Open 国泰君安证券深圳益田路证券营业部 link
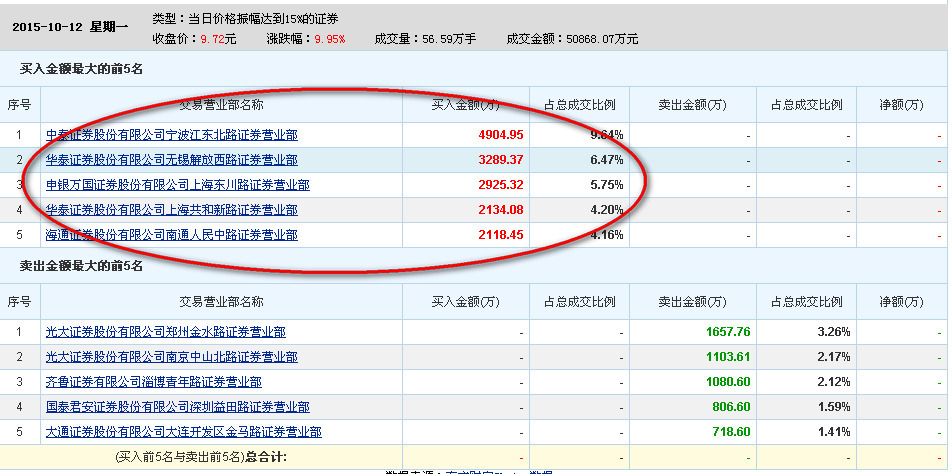Viewport: 952px width, 474px height. coord(178,407)
